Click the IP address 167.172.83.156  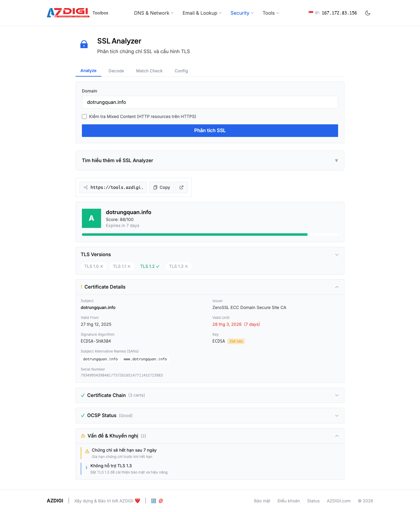click(x=339, y=13)
